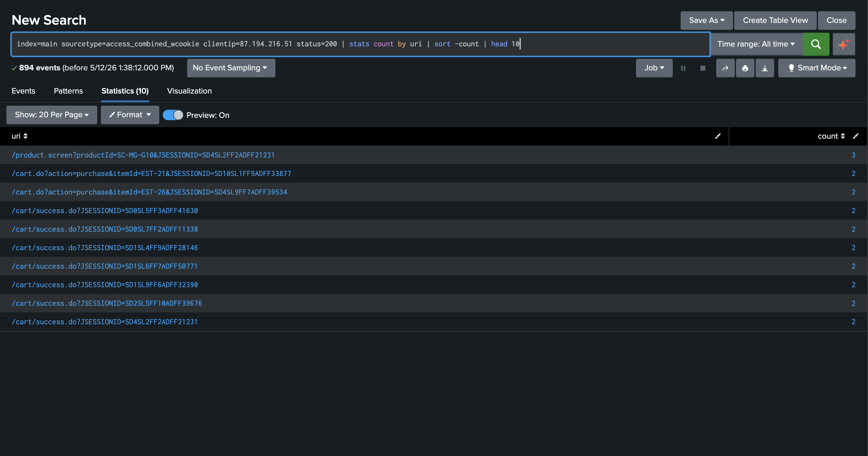Select uri ending SD1SL6FF7ADFF50771
The width and height of the screenshot is (868, 456).
(x=105, y=266)
